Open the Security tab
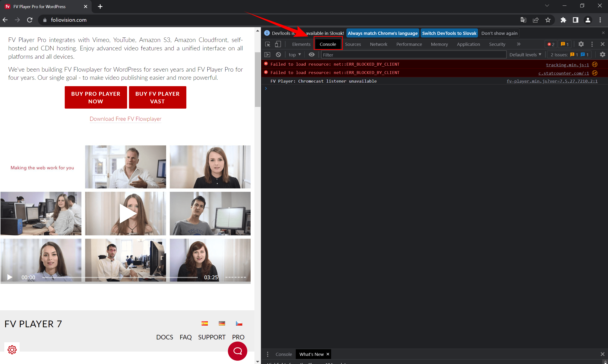Image resolution: width=608 pixels, height=364 pixels. [497, 44]
